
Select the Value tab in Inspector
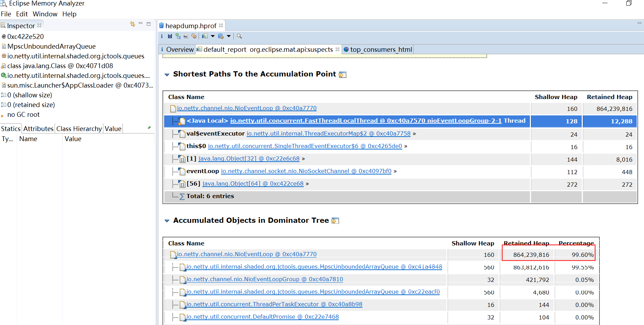[x=113, y=129]
